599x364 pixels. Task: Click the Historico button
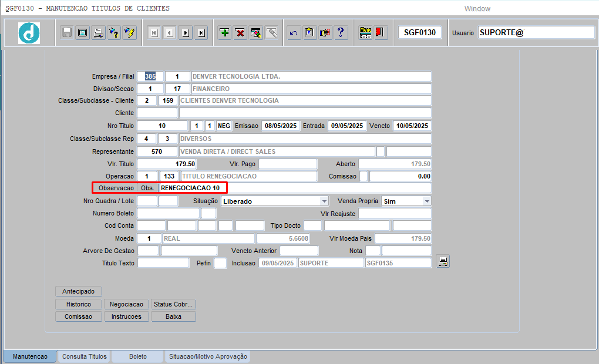[78, 305]
